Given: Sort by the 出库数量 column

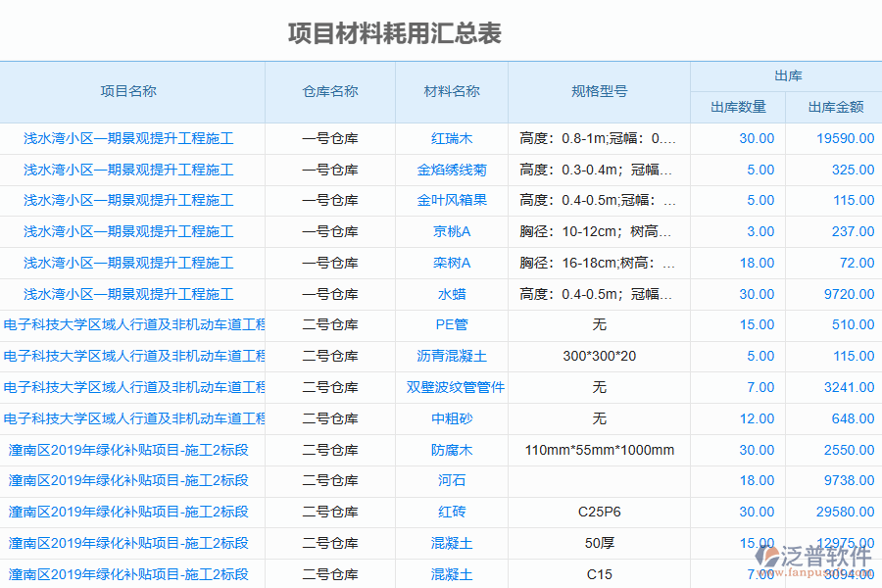Looking at the screenshot, I should tap(736, 107).
